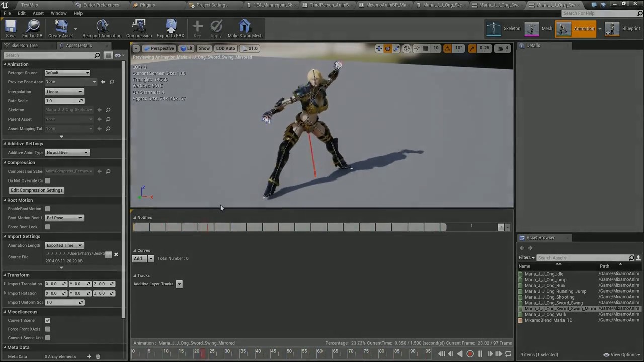Toggle loop playback
Screen dimensions: 644x362
[x=508, y=354]
